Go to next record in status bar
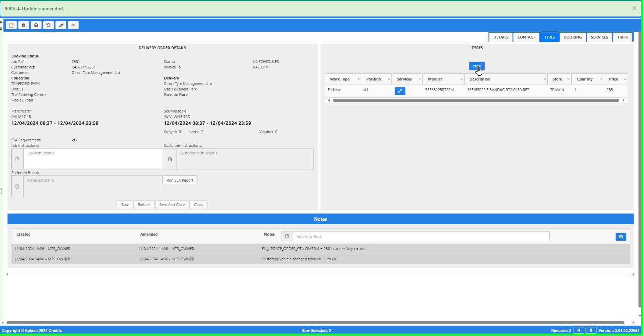 (x=591, y=330)
